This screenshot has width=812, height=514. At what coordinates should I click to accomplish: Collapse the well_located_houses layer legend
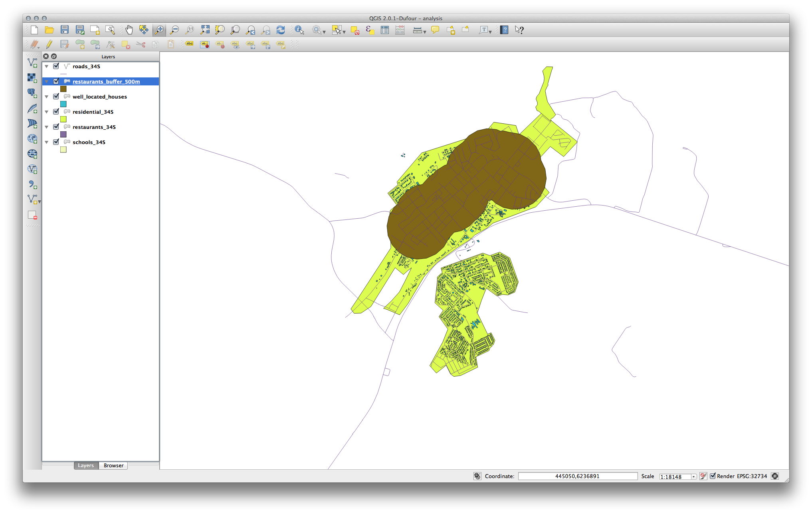[47, 97]
